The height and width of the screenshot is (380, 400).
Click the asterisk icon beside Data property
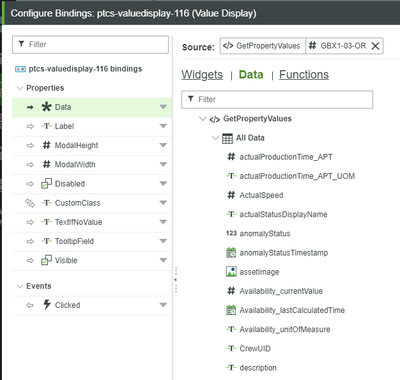[x=47, y=107]
